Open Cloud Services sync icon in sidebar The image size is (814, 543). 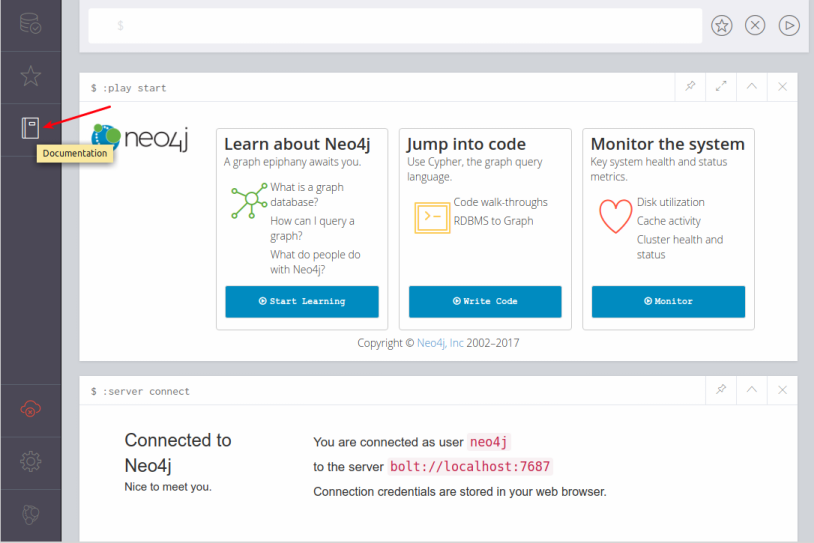pyautogui.click(x=31, y=409)
